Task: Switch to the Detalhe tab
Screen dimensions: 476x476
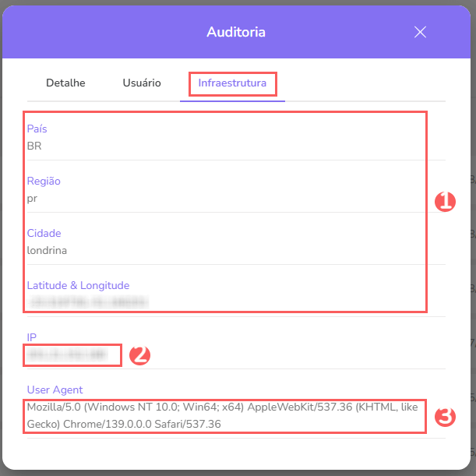Action: coord(65,83)
